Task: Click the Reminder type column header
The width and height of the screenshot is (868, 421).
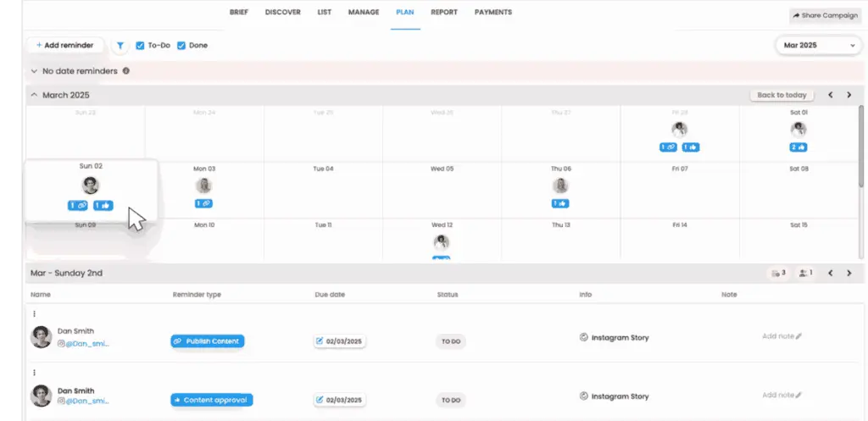Action: 197,294
